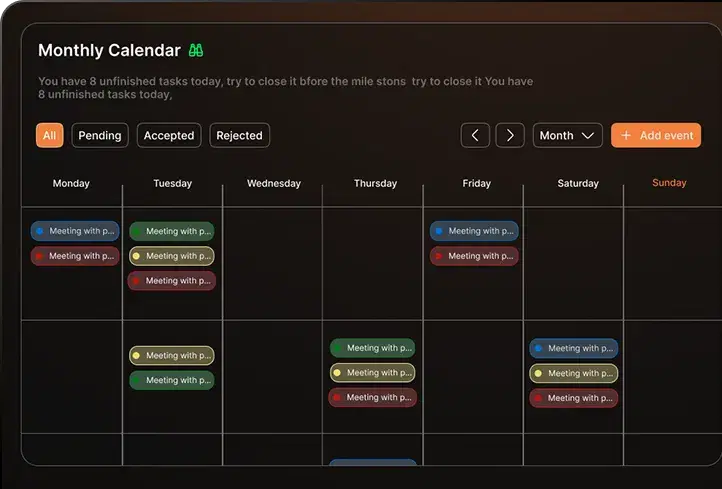
Task: Filter events by Pending status
Action: tap(100, 135)
